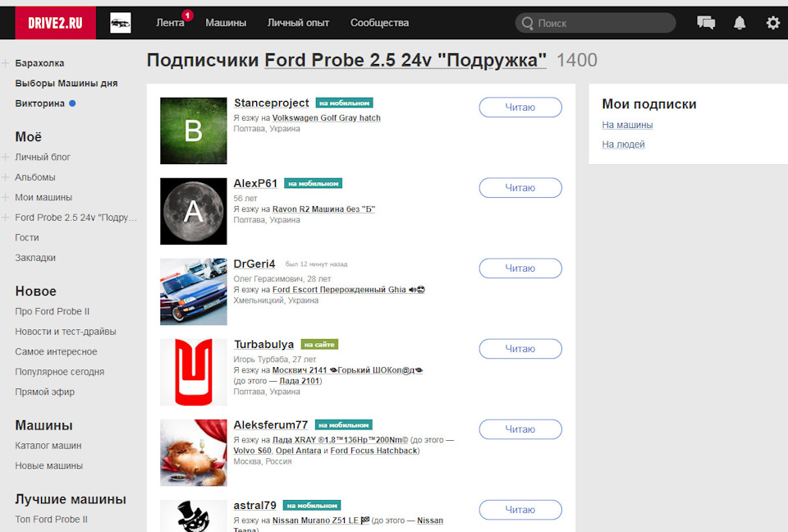Click plus icon beside Альбомы

pos(6,177)
